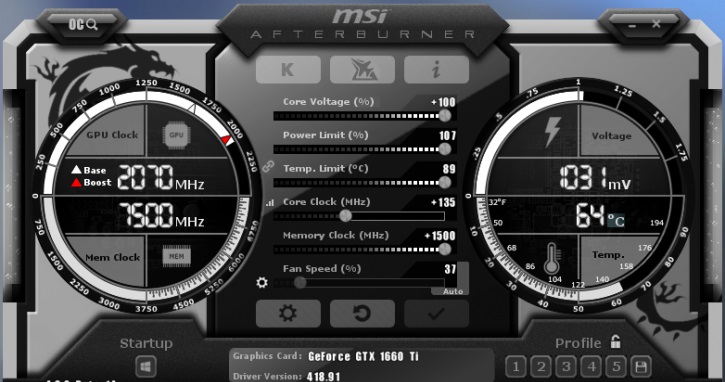Toggle the profile lock icon
Screen dimensions: 725x382
point(615,342)
